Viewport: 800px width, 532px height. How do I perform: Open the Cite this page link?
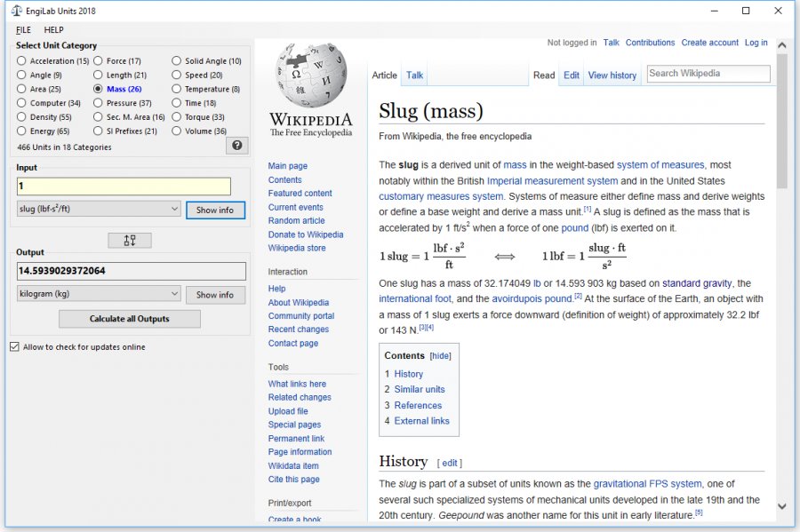click(294, 479)
